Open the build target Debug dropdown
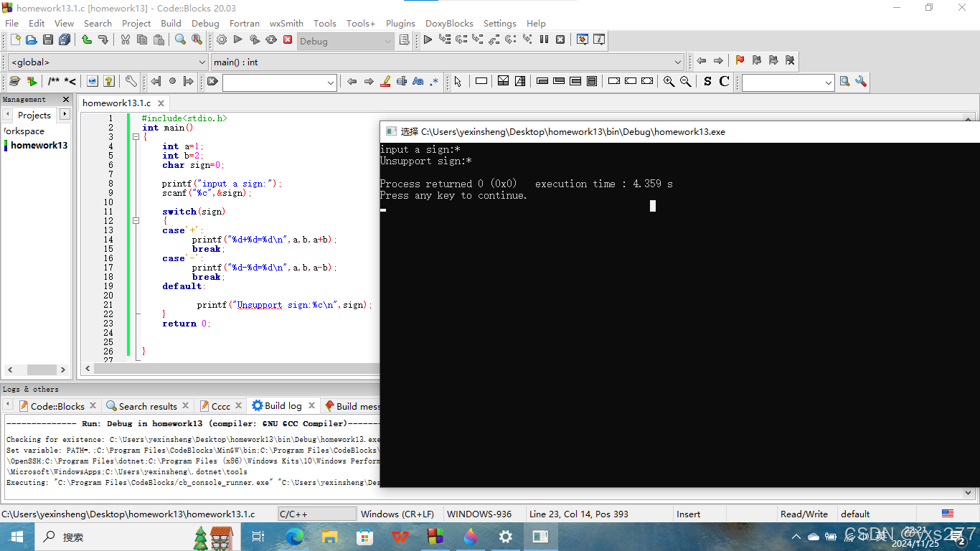This screenshot has width=980, height=551. [346, 41]
